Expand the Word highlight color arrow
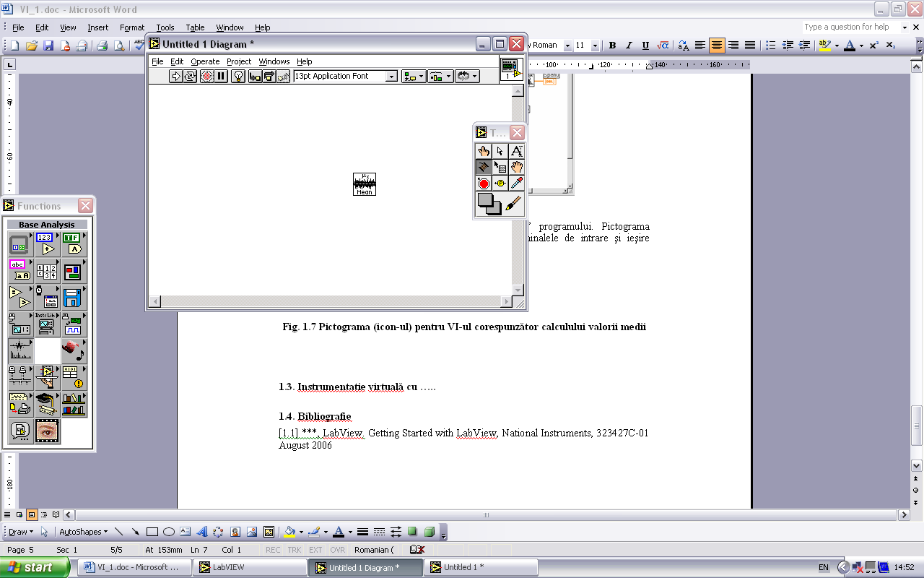 [x=836, y=46]
